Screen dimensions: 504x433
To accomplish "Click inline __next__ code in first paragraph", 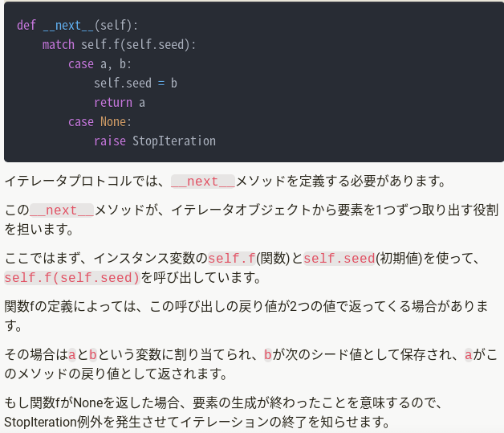I will [x=203, y=182].
